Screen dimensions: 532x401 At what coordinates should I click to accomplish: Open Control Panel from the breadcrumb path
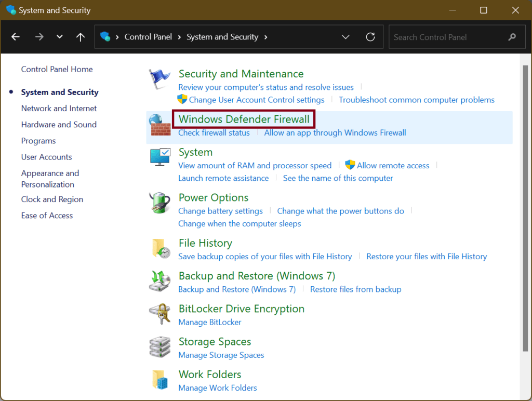click(x=149, y=36)
